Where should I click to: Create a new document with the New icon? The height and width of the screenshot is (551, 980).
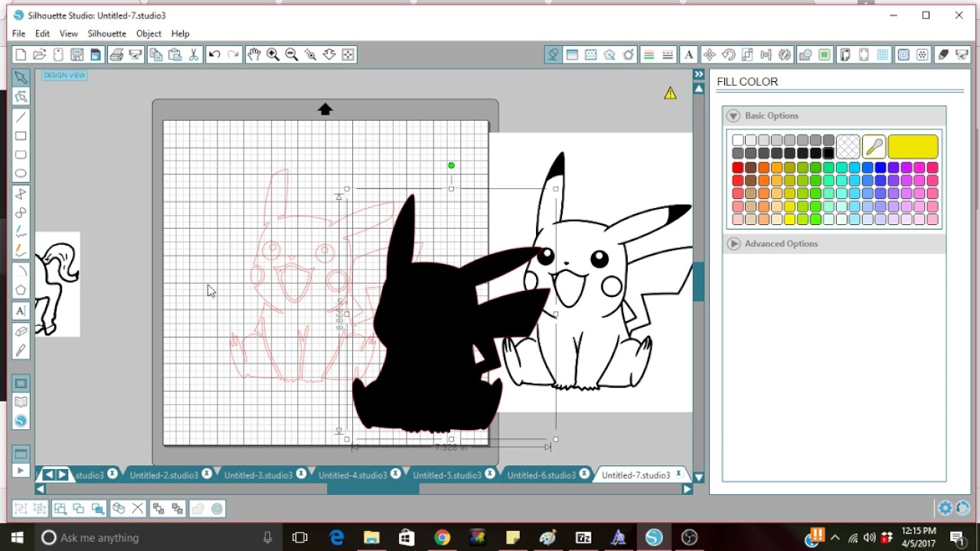tap(21, 54)
